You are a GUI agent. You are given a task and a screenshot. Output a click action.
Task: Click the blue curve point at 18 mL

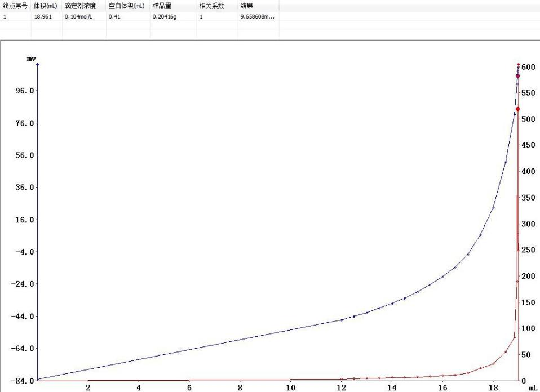coord(493,208)
